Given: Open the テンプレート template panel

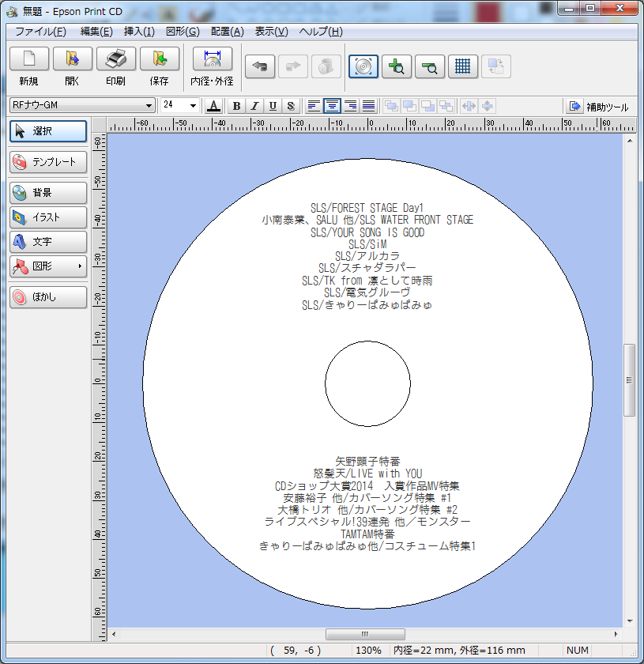Looking at the screenshot, I should (x=48, y=162).
